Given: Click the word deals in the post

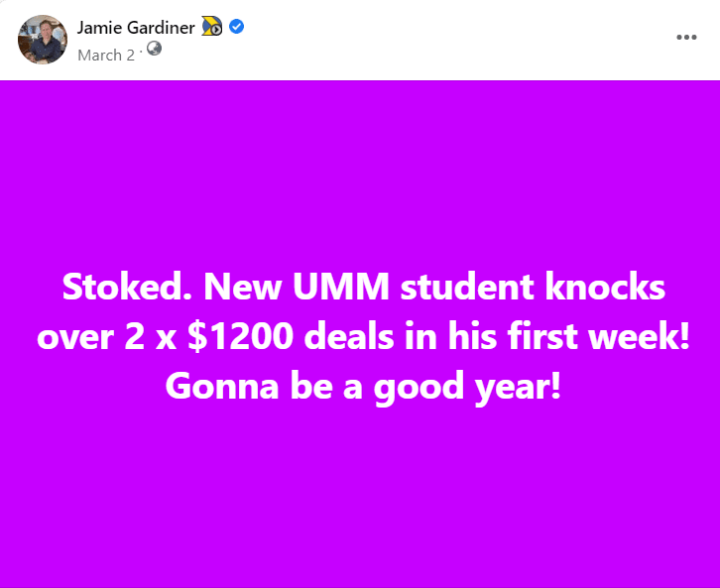Looking at the screenshot, I should point(348,336).
